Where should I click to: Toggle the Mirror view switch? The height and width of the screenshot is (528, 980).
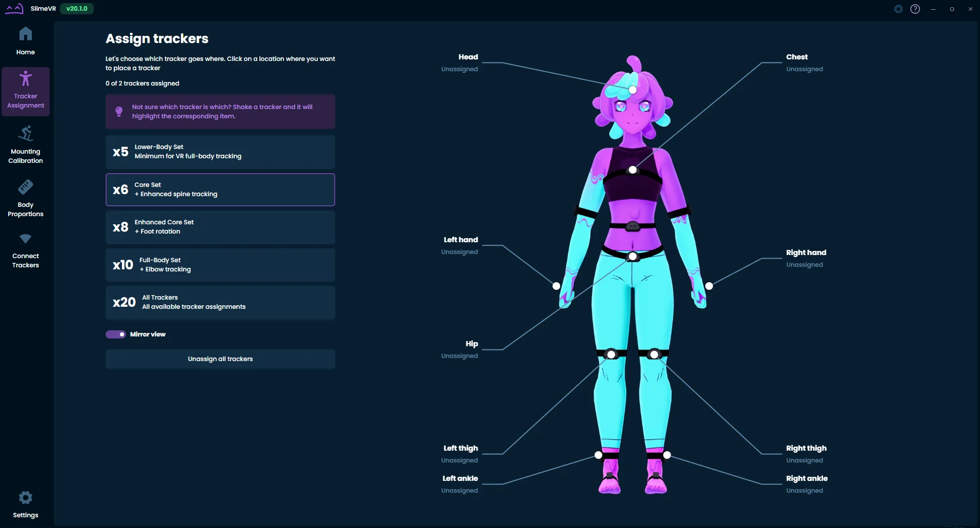[x=116, y=334]
